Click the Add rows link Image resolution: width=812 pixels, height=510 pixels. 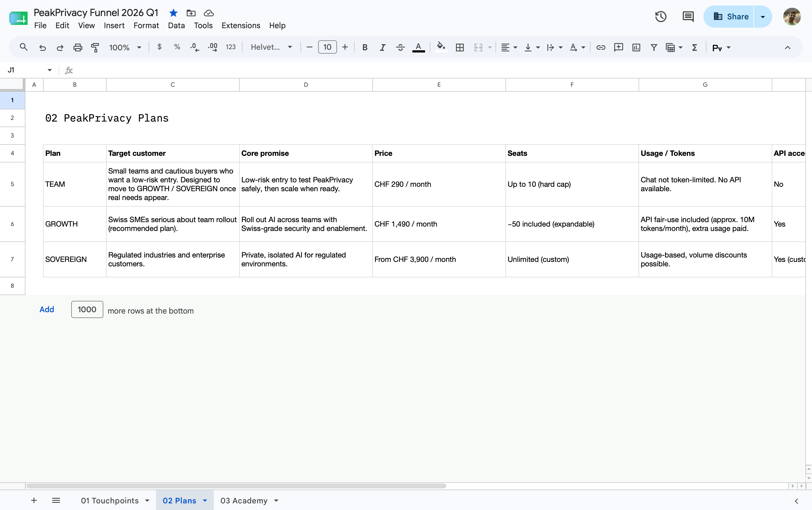coord(46,309)
